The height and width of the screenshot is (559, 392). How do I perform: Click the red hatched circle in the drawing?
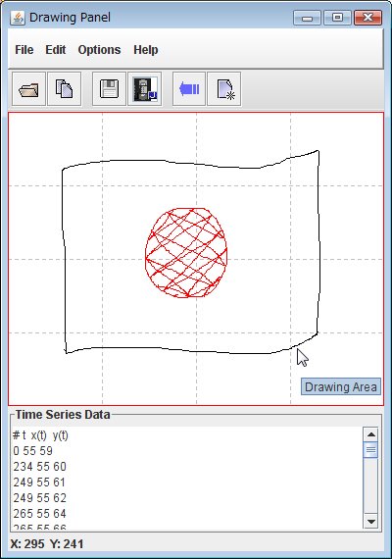pos(186,253)
